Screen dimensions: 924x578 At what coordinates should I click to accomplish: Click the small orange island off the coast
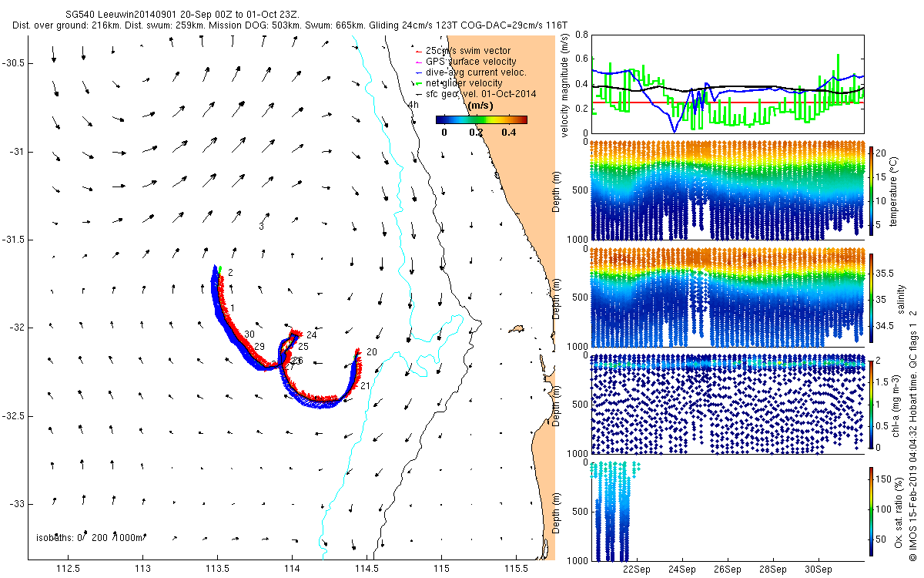click(x=516, y=328)
